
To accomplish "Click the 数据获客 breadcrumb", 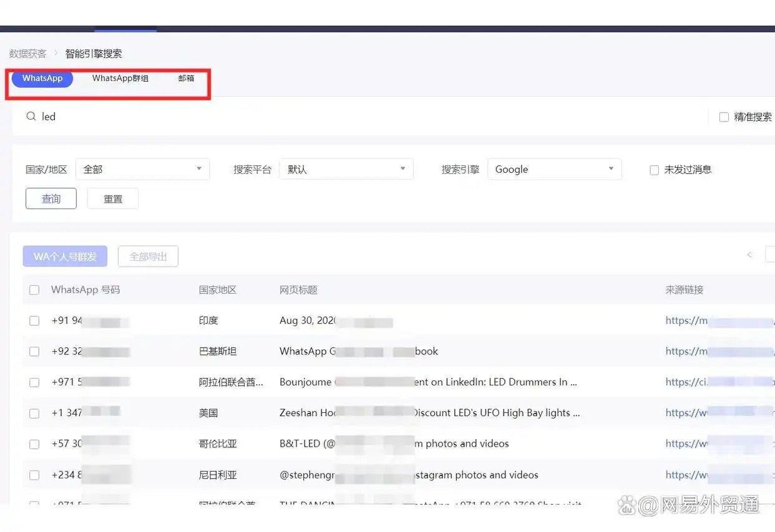I will [x=28, y=54].
